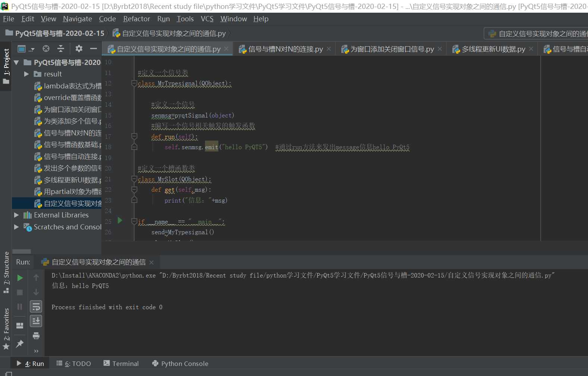This screenshot has width=588, height=376.
Task: Open the Run menu
Action: tap(164, 19)
